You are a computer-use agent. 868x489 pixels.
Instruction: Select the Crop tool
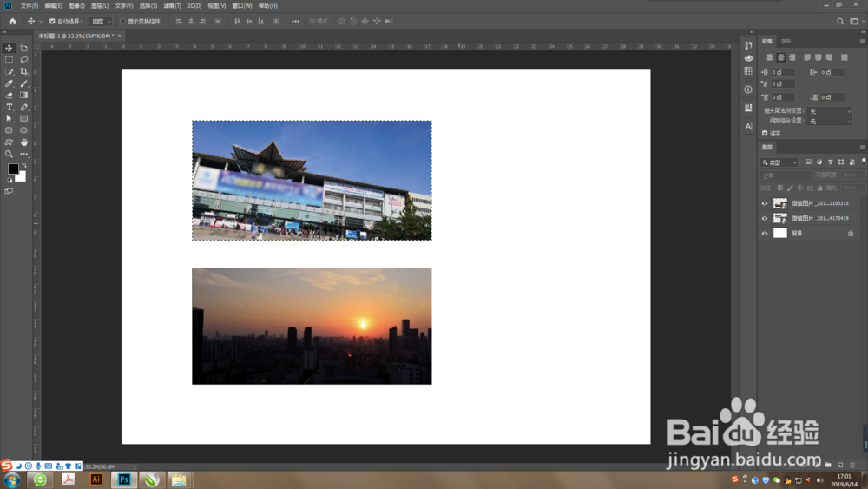(x=23, y=71)
